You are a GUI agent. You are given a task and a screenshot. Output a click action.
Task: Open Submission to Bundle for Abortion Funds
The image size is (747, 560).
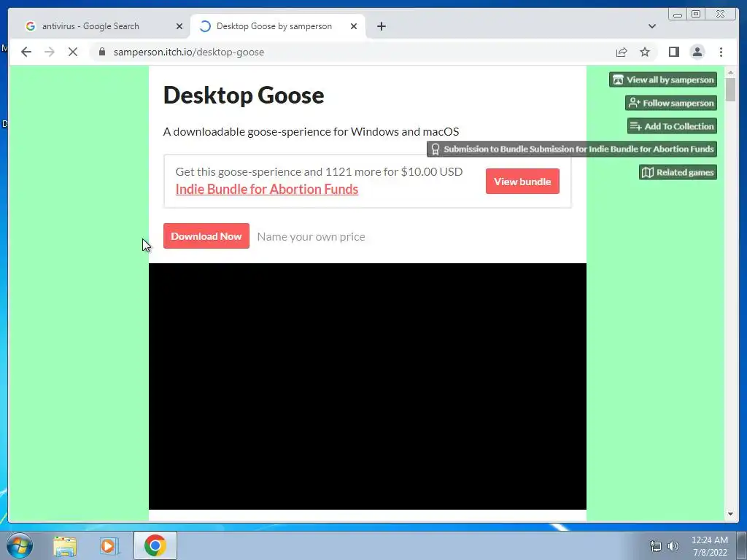[572, 149]
